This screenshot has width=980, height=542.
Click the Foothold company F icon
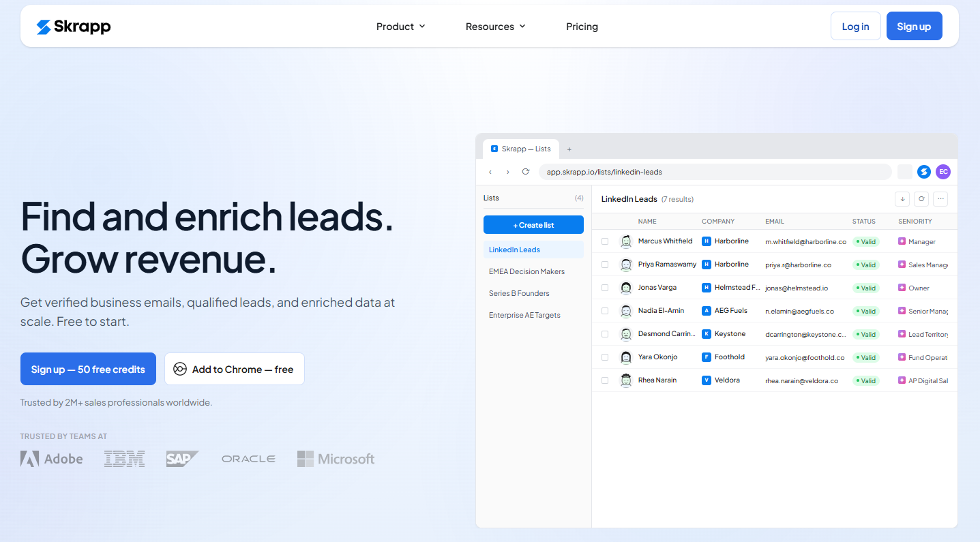coord(707,357)
